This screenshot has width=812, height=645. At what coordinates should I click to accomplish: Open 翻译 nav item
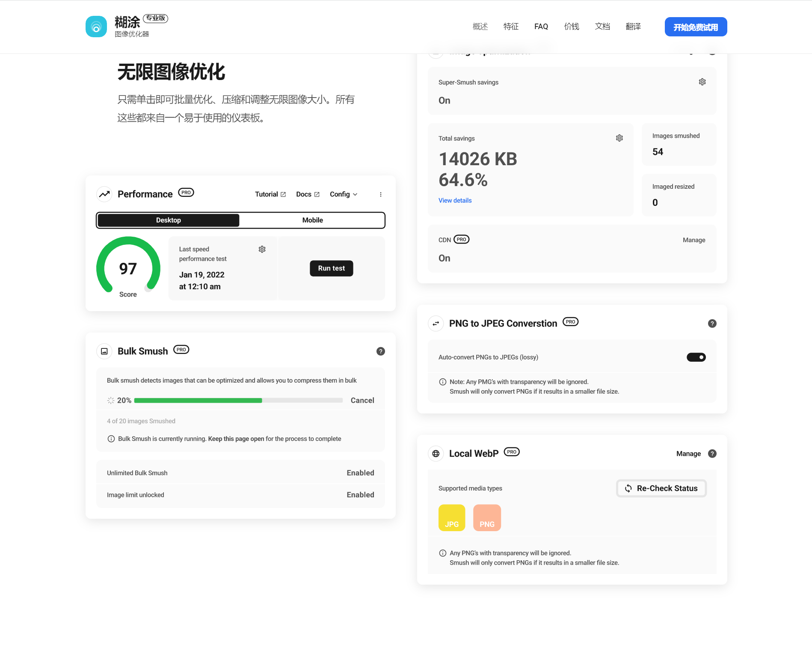click(x=633, y=27)
